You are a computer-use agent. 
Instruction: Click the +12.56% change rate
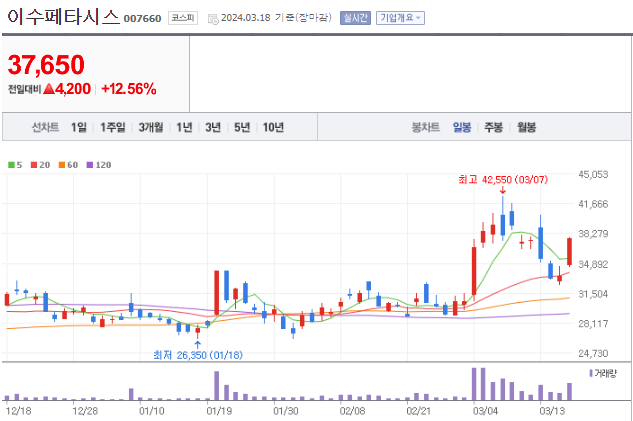click(x=129, y=89)
